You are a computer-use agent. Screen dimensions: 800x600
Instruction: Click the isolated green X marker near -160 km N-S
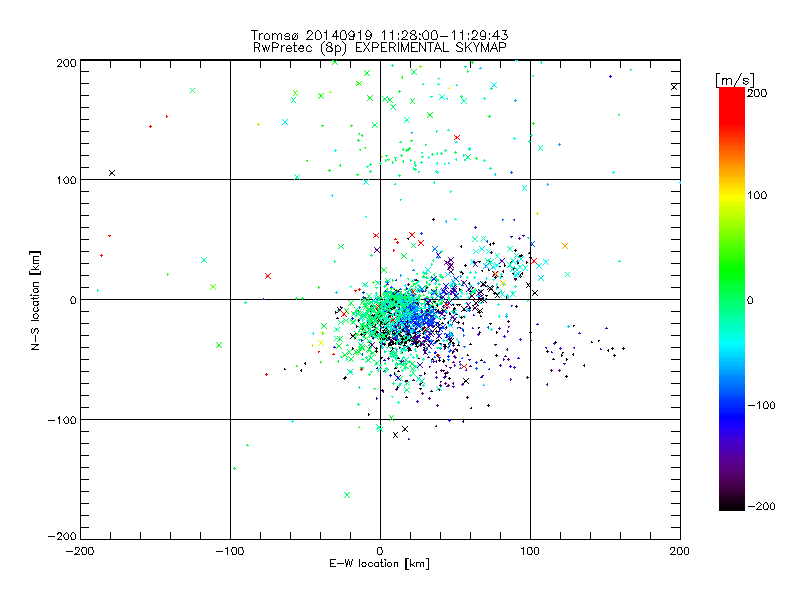[x=347, y=495]
